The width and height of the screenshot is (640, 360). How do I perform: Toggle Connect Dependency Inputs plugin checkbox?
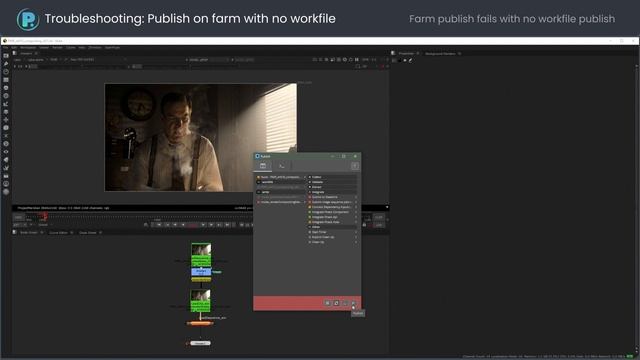coord(310,207)
